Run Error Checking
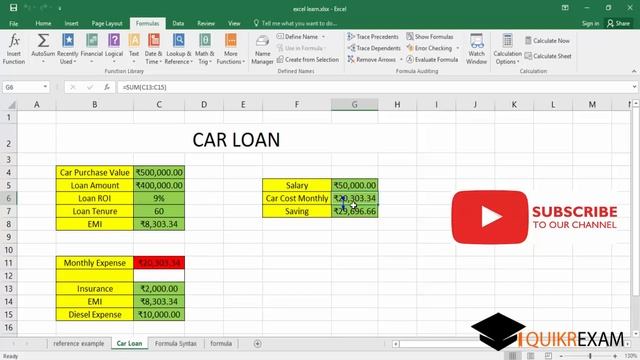The width and height of the screenshot is (640, 360). click(429, 48)
